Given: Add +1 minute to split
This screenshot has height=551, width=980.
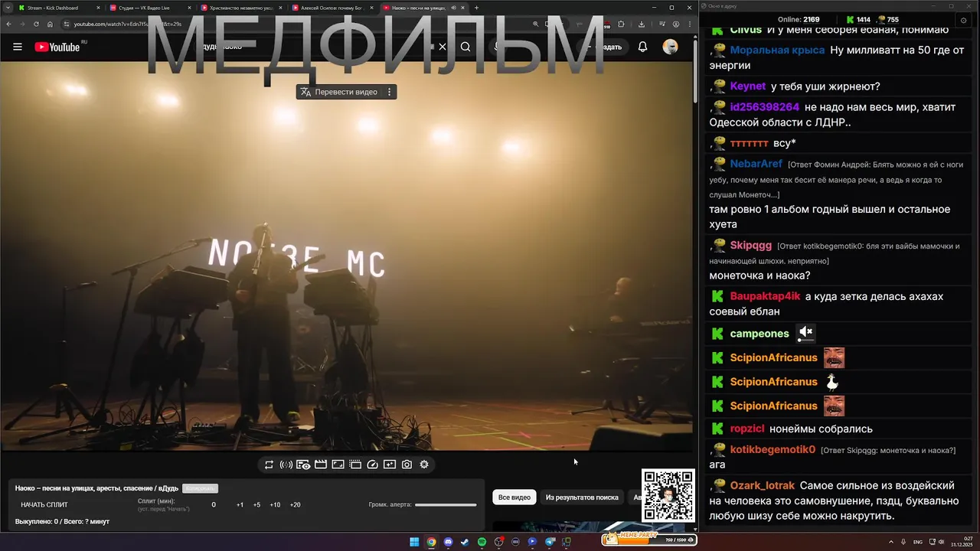Looking at the screenshot, I should (x=240, y=505).
